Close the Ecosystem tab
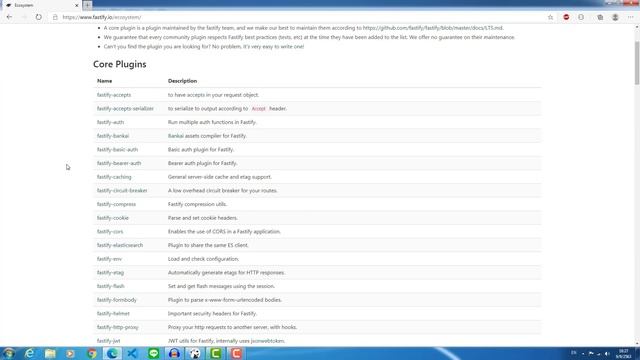 coord(76,5)
